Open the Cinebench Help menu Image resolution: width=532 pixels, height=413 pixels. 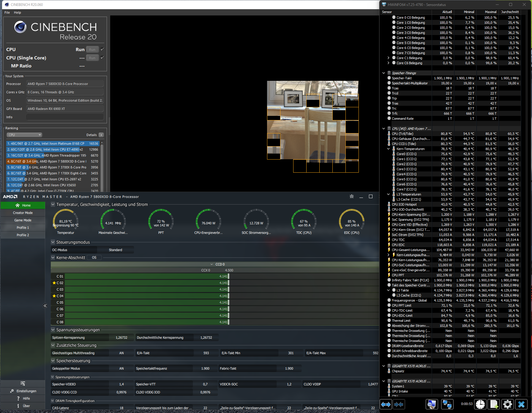click(x=18, y=12)
